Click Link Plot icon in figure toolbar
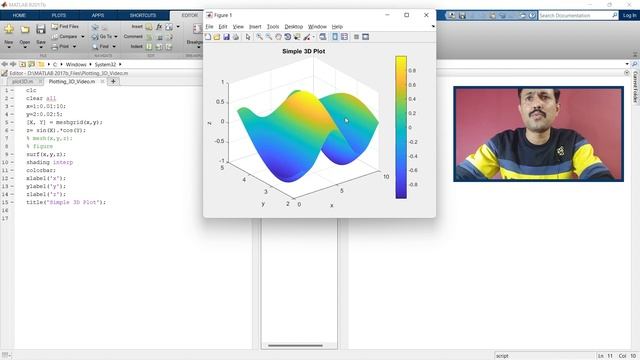 (323, 37)
